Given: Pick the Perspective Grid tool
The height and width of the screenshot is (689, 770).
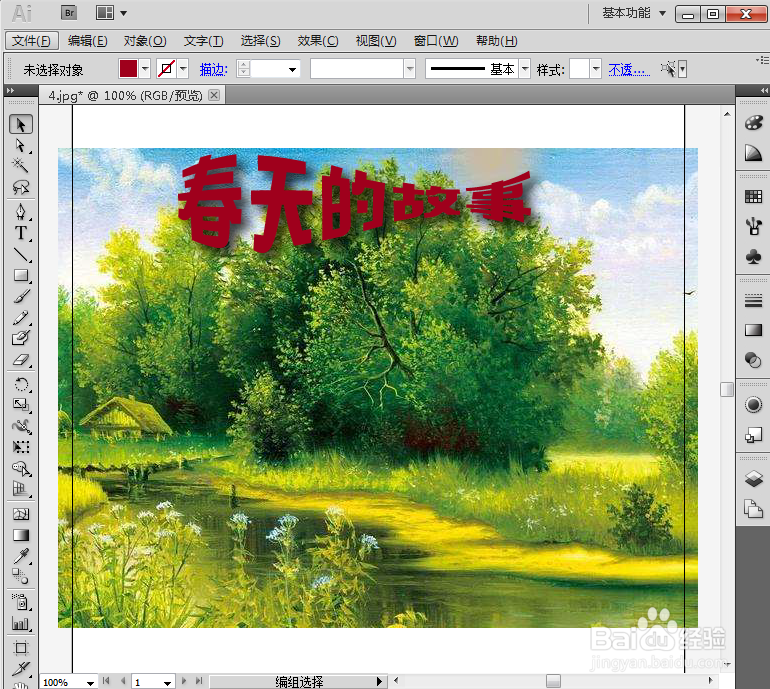Looking at the screenshot, I should click(21, 489).
